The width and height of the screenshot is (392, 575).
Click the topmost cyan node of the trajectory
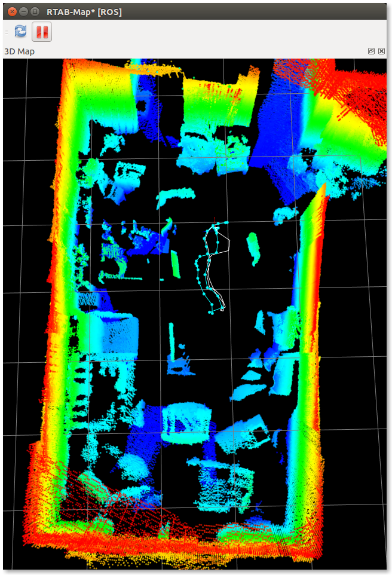pyautogui.click(x=226, y=223)
